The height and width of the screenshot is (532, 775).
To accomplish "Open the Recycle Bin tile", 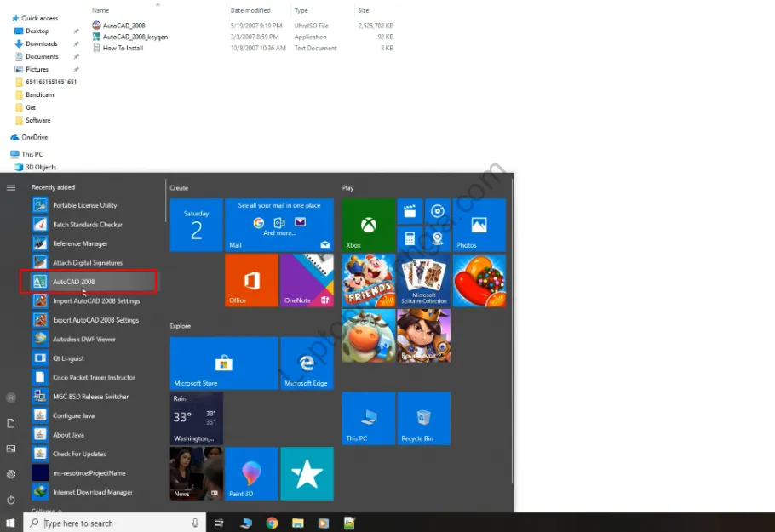I will 423,419.
